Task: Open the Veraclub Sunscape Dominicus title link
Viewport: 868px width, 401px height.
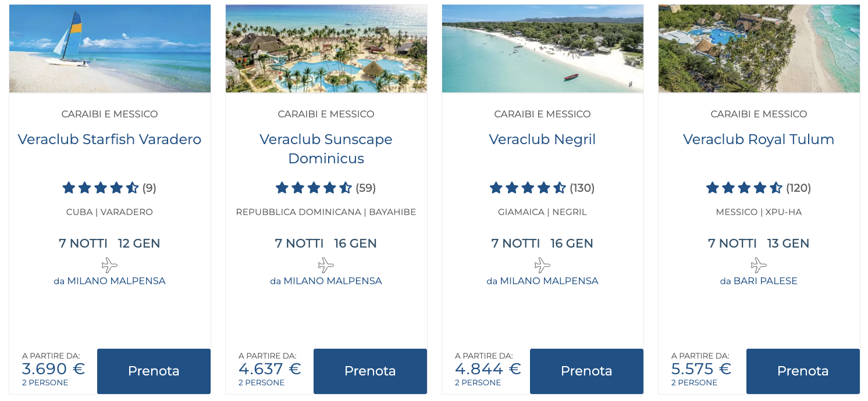Action: (326, 149)
